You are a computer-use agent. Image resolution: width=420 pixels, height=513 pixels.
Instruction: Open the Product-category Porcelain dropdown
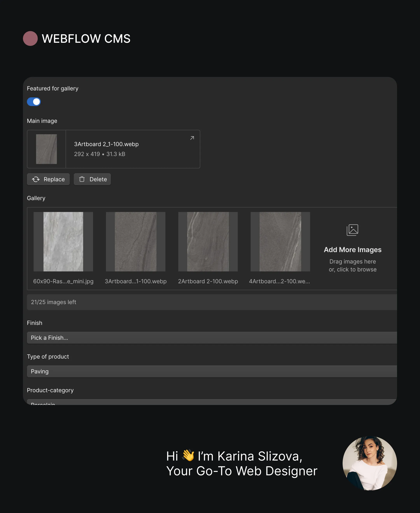pyautogui.click(x=212, y=402)
